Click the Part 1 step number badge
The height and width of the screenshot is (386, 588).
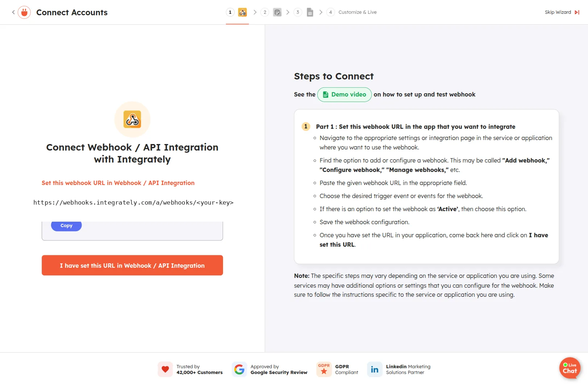click(x=306, y=127)
